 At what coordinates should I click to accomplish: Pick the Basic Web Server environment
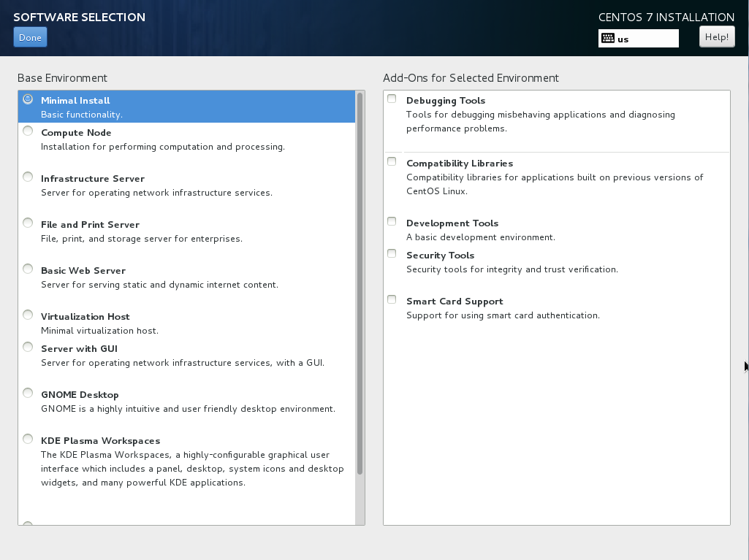pyautogui.click(x=28, y=269)
